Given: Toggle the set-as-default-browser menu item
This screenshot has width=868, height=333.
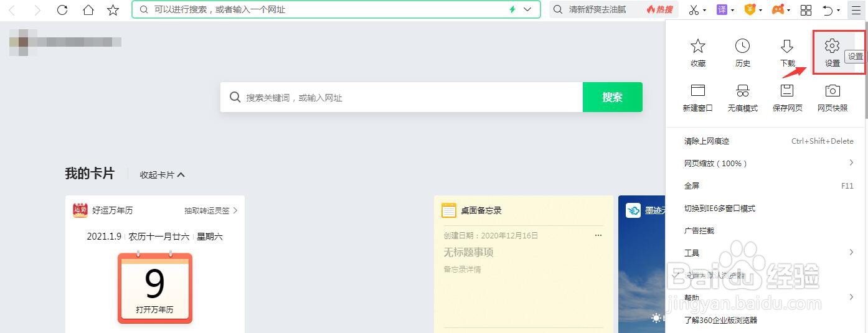Looking at the screenshot, I should [x=767, y=275].
